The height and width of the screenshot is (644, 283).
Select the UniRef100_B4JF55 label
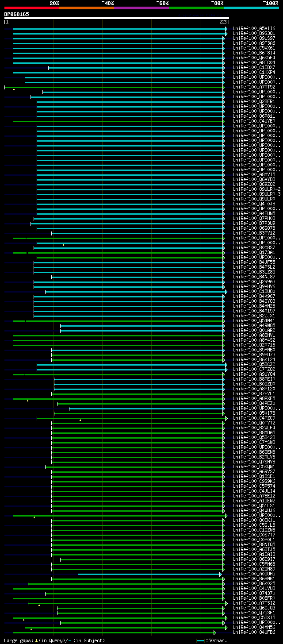pos(254,262)
